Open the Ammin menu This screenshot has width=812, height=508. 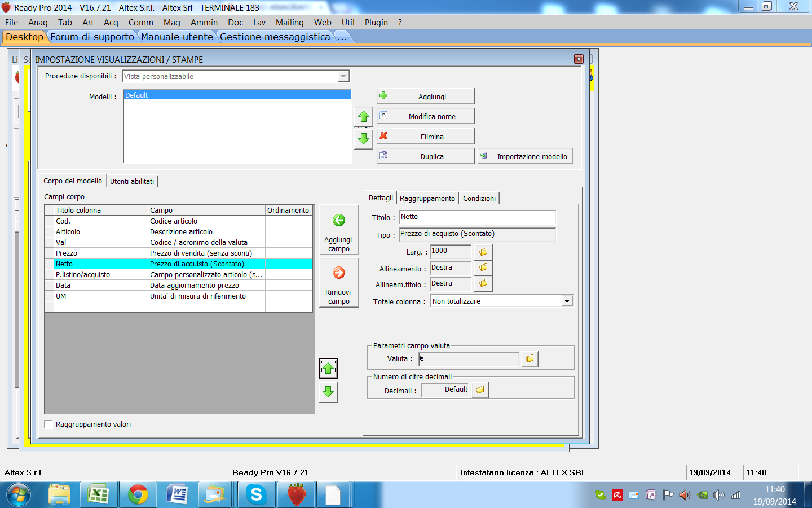(204, 23)
